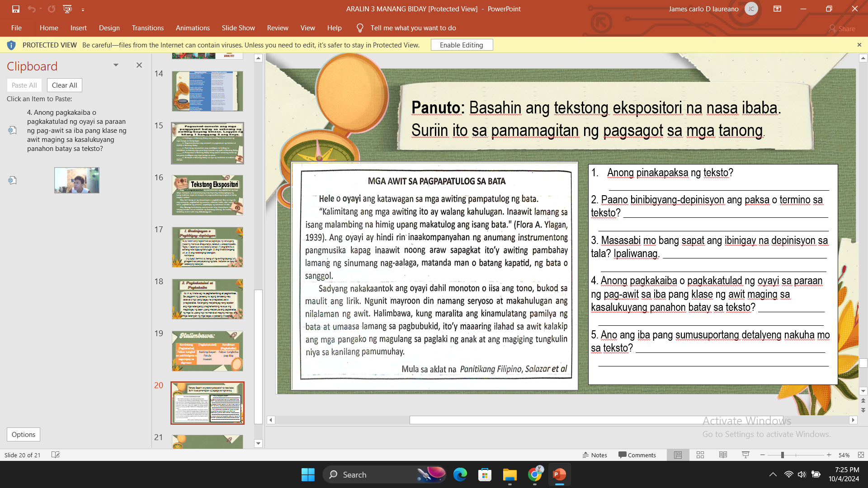Image resolution: width=868 pixels, height=488 pixels.
Task: Open the Design tab
Action: pyautogui.click(x=109, y=28)
